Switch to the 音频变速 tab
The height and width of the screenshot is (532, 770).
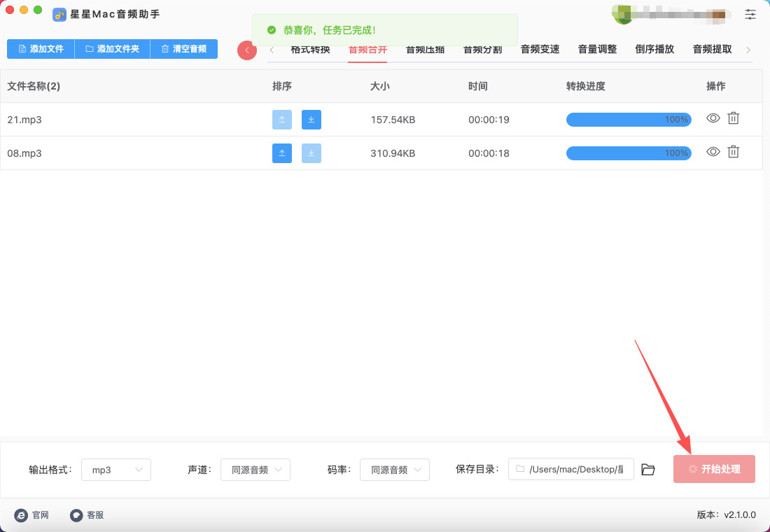click(540, 50)
